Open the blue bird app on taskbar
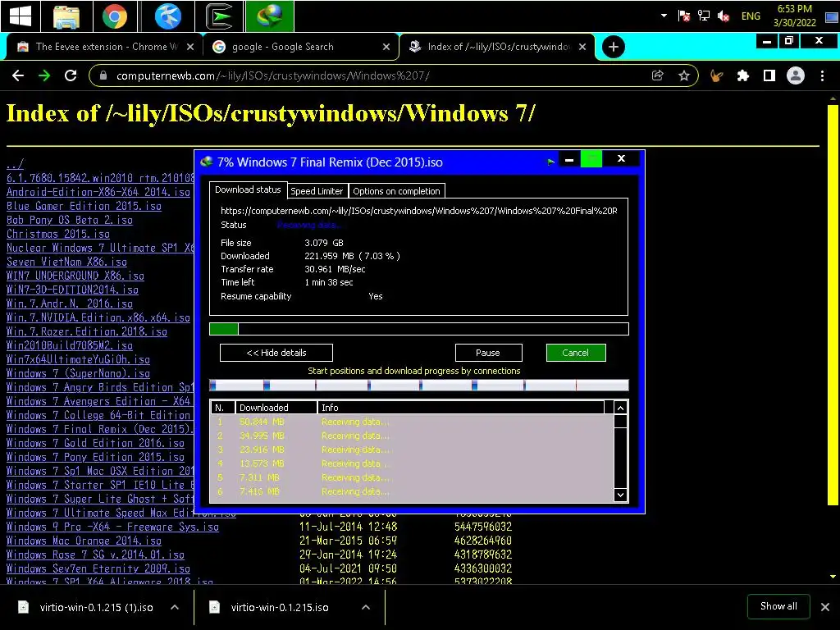The image size is (840, 630). point(167,16)
